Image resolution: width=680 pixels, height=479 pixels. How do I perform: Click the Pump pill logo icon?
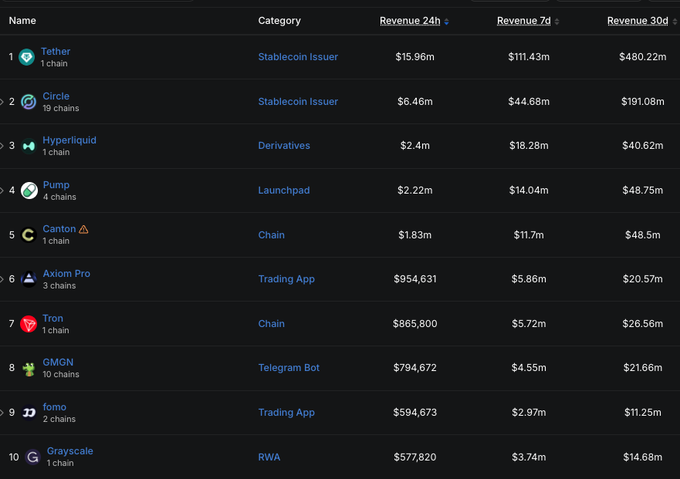pyautogui.click(x=29, y=190)
